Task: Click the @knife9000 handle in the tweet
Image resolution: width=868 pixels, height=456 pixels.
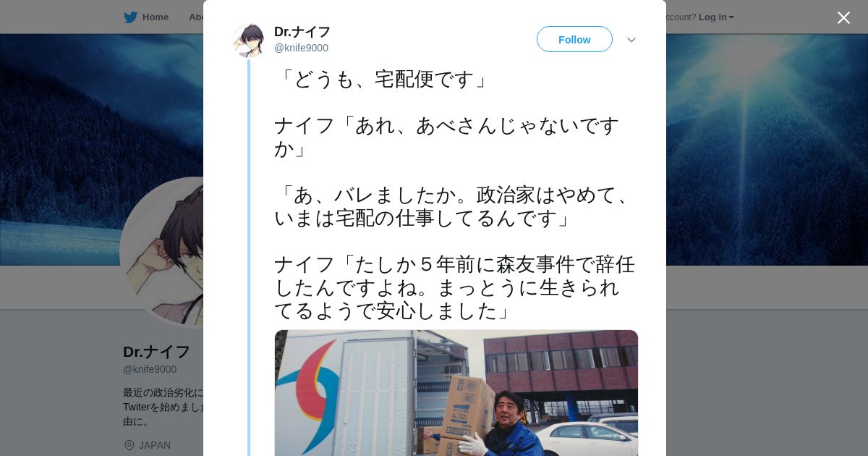Action: point(301,48)
